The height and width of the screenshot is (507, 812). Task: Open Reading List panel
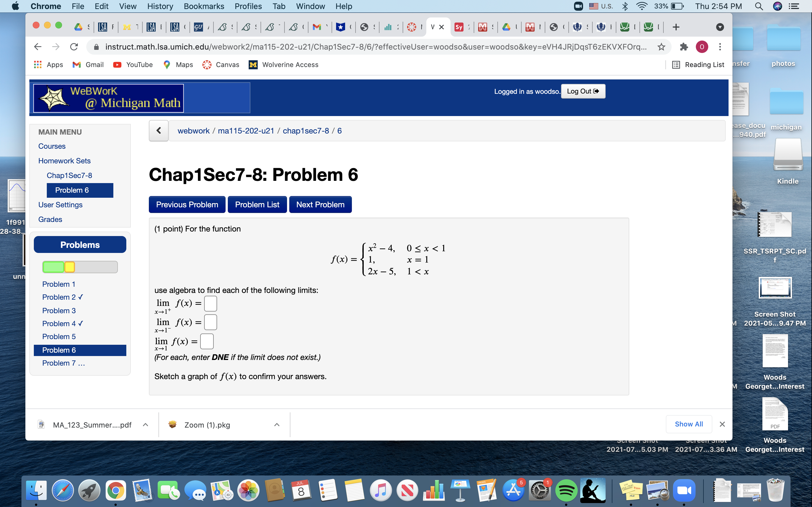pos(698,65)
